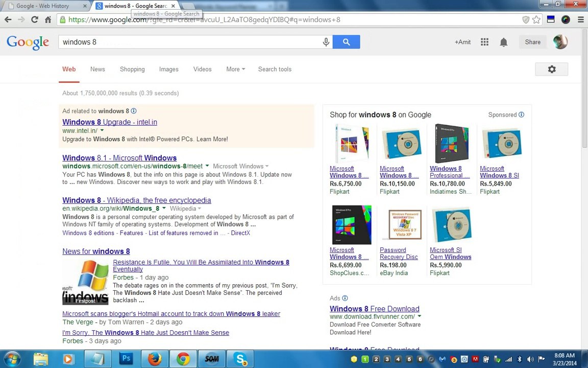The width and height of the screenshot is (588, 368).
Task: Open Skype from taskbar
Action: 240,359
